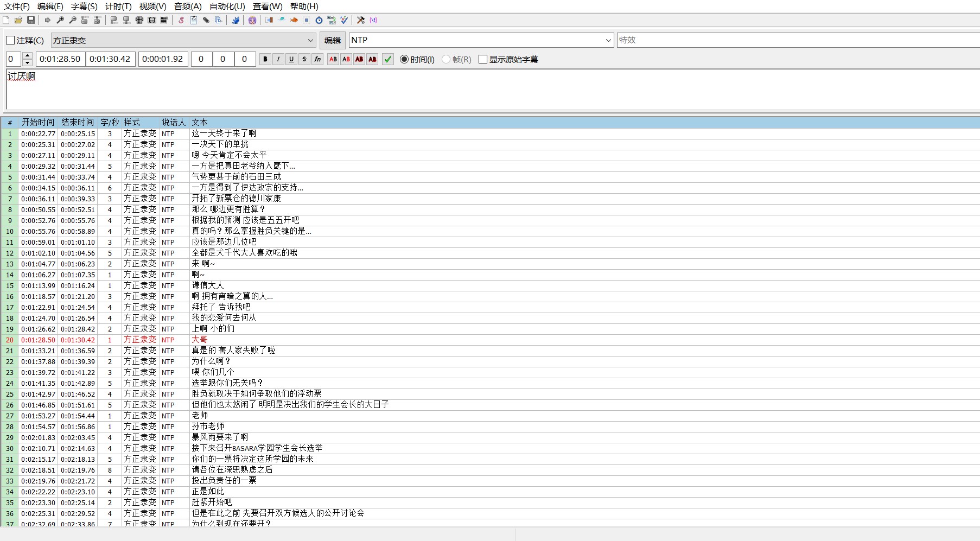Open the Kanji Timer icon
980x541 pixels.
(x=332, y=20)
